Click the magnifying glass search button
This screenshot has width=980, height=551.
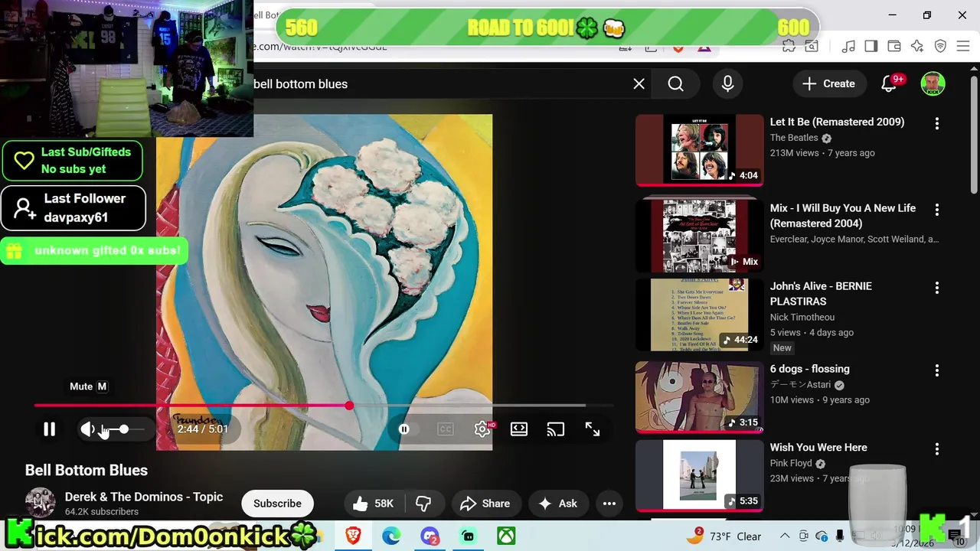[676, 84]
